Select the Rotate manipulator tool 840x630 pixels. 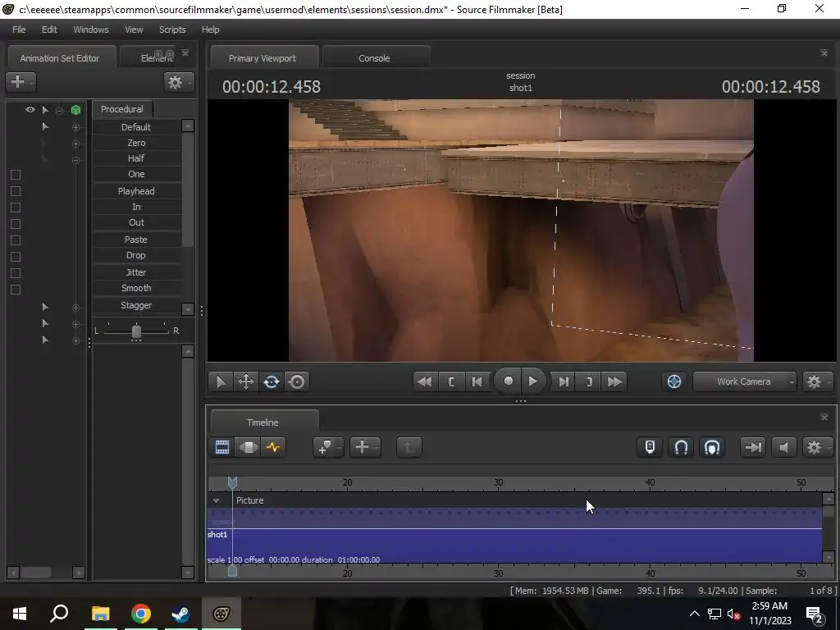tap(271, 381)
